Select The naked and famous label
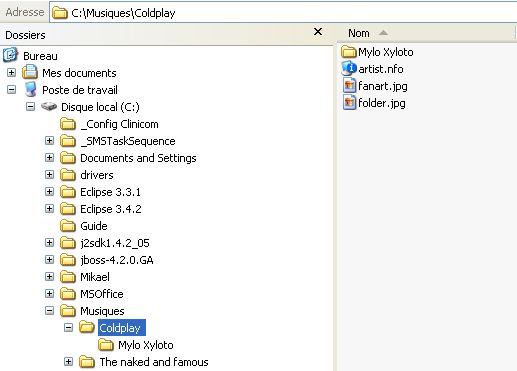This screenshot has height=371, width=517. click(x=154, y=362)
